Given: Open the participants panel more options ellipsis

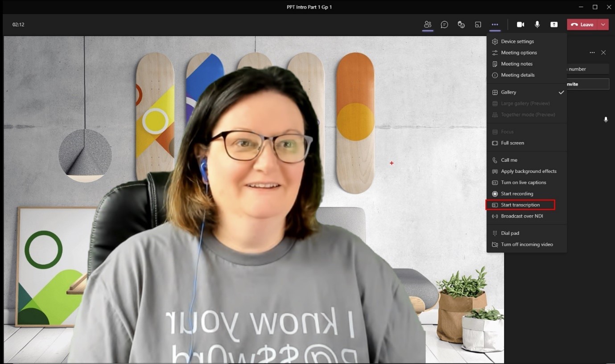Looking at the screenshot, I should (x=592, y=53).
